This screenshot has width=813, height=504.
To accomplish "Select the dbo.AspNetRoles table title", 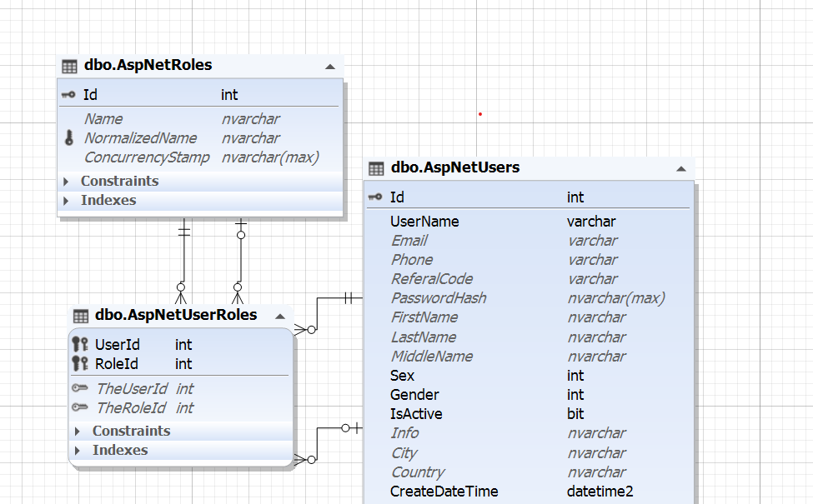I will tap(148, 65).
